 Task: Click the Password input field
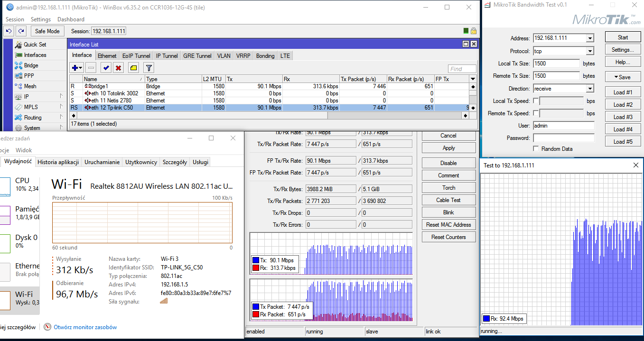(x=563, y=138)
